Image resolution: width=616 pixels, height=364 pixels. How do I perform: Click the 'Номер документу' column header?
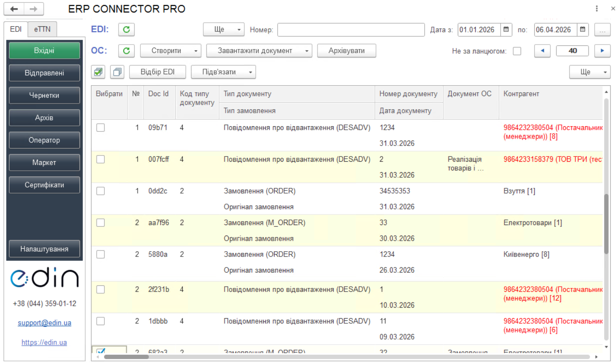coord(408,94)
